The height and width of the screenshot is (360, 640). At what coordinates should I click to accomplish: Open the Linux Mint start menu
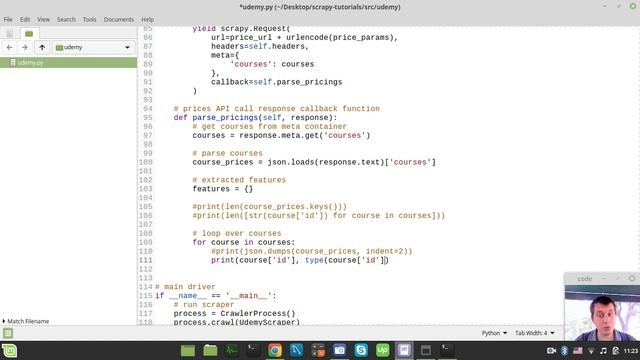[x=9, y=351]
